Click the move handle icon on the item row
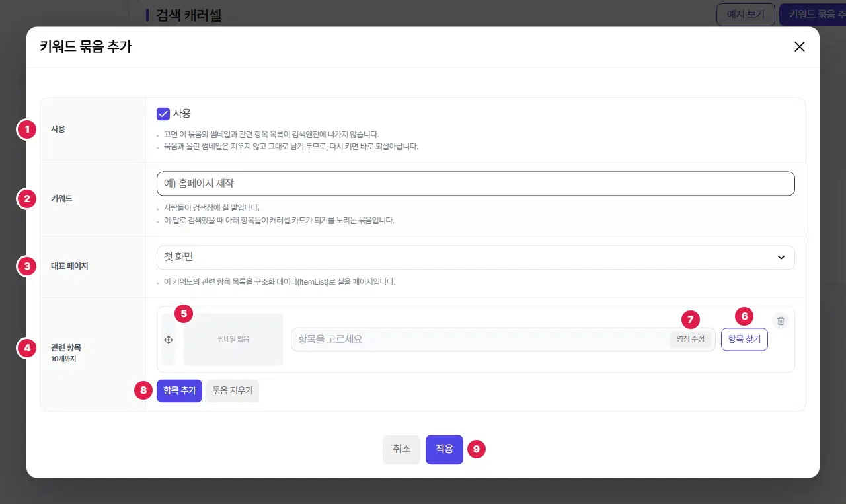 coord(169,340)
